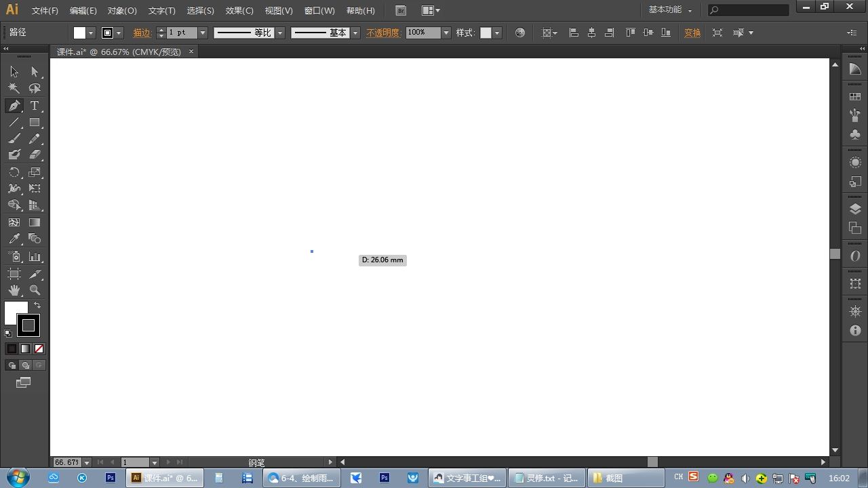Select the Direct Selection tool
Screen dimensions: 868x488
35,72
